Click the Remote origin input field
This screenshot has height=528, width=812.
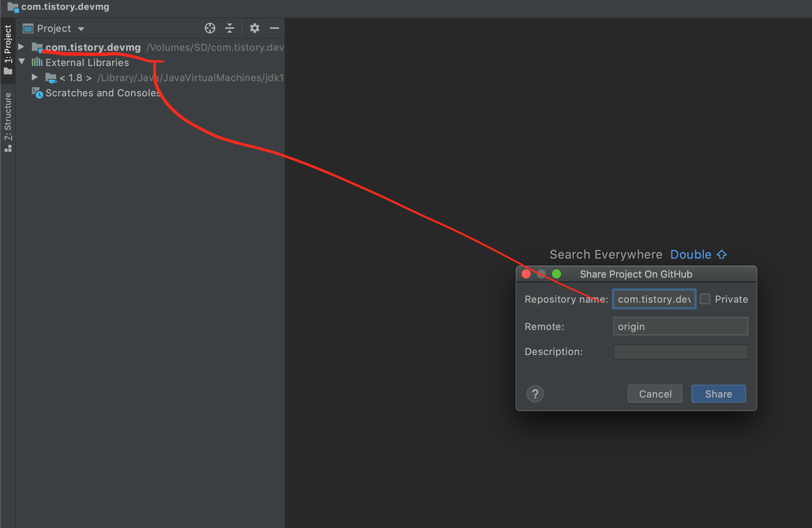point(680,327)
